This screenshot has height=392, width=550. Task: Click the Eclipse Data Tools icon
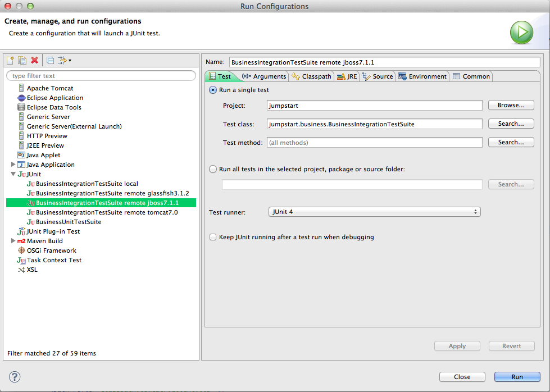(21, 107)
